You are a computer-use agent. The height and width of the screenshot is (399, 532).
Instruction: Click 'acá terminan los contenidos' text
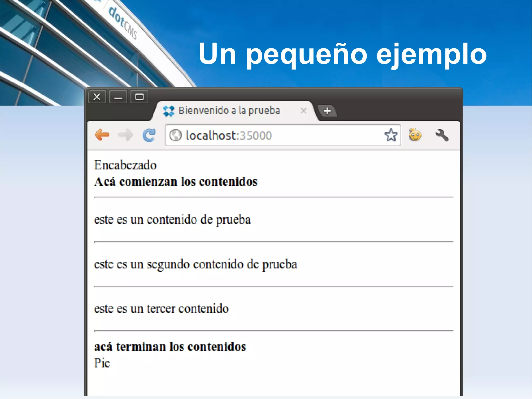[170, 346]
